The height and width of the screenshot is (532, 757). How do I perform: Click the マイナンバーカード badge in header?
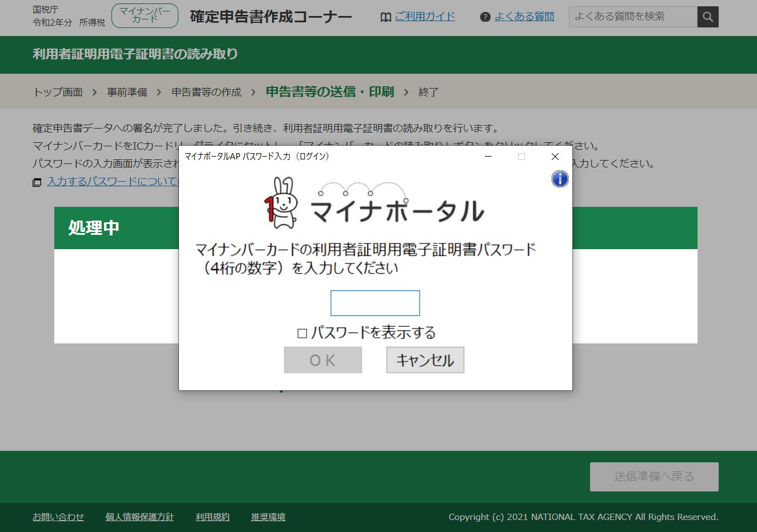(145, 16)
